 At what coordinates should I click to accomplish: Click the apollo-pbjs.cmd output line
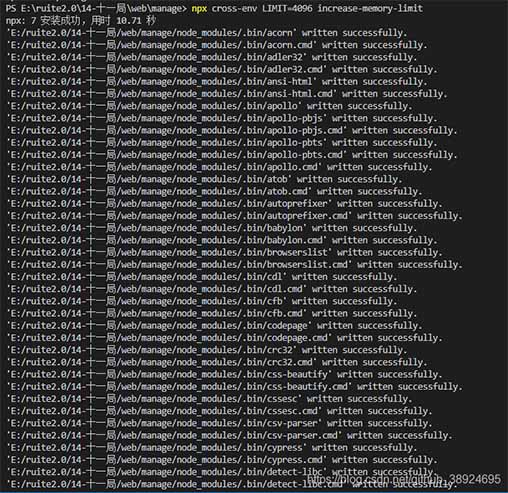pos(232,130)
